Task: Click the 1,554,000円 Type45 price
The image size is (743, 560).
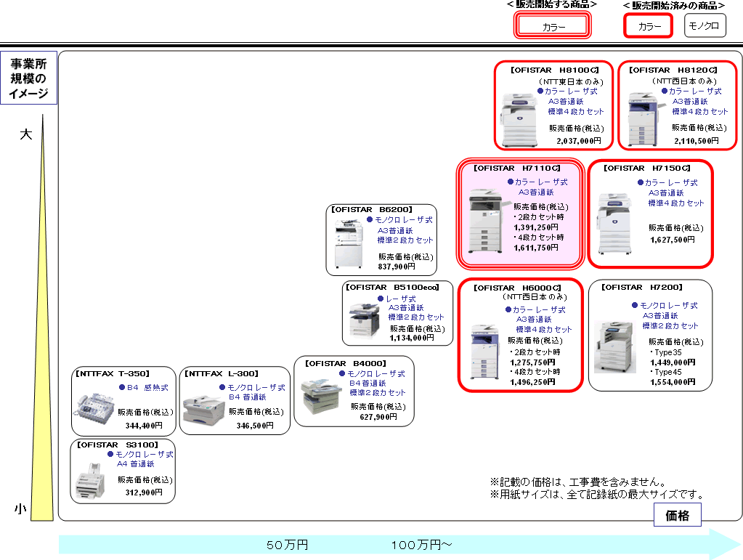Action: (x=673, y=382)
